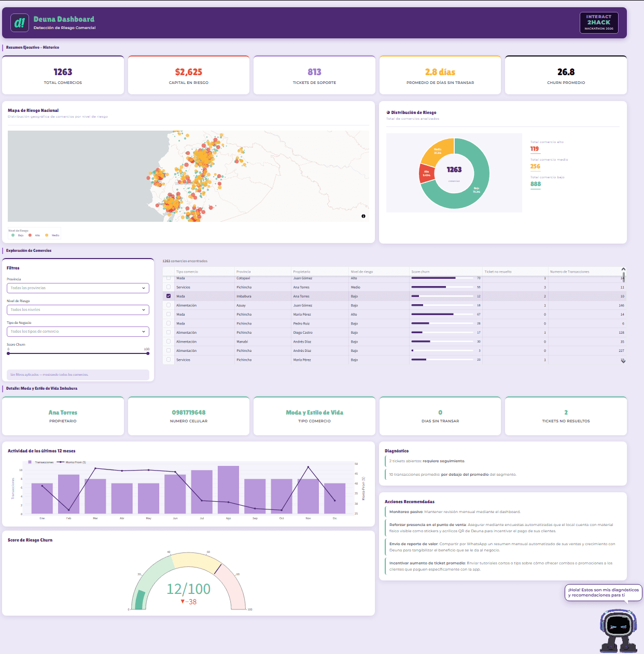The width and height of the screenshot is (644, 654).
Task: Click the Tickets No Resueltos card
Action: [x=566, y=416]
